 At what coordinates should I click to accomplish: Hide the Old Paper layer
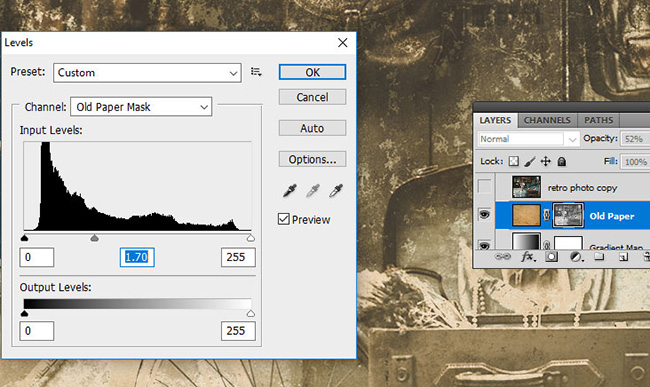484,215
